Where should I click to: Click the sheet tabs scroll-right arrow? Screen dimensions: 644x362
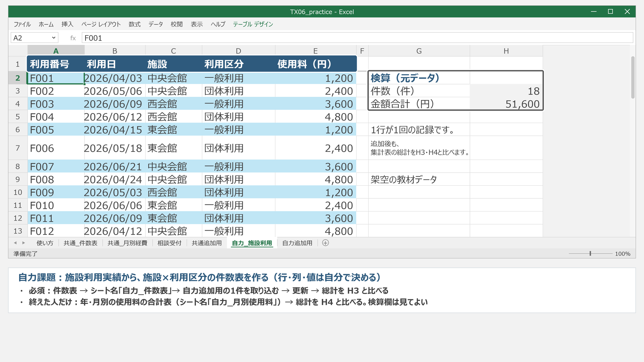(23, 243)
